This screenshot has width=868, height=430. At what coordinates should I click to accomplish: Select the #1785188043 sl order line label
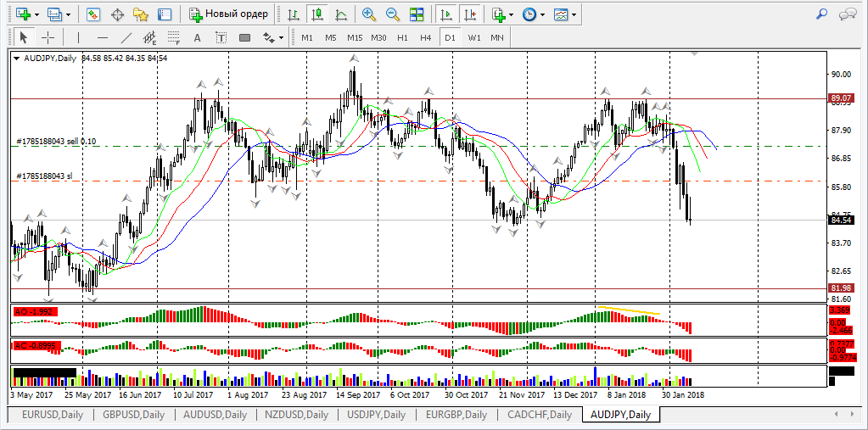(44, 176)
